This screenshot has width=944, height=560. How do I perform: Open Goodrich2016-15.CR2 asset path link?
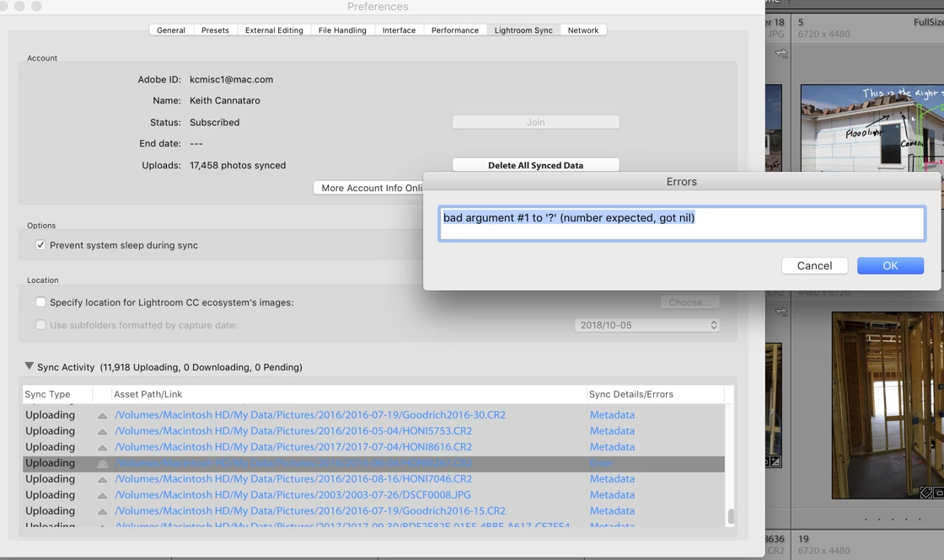tap(310, 510)
